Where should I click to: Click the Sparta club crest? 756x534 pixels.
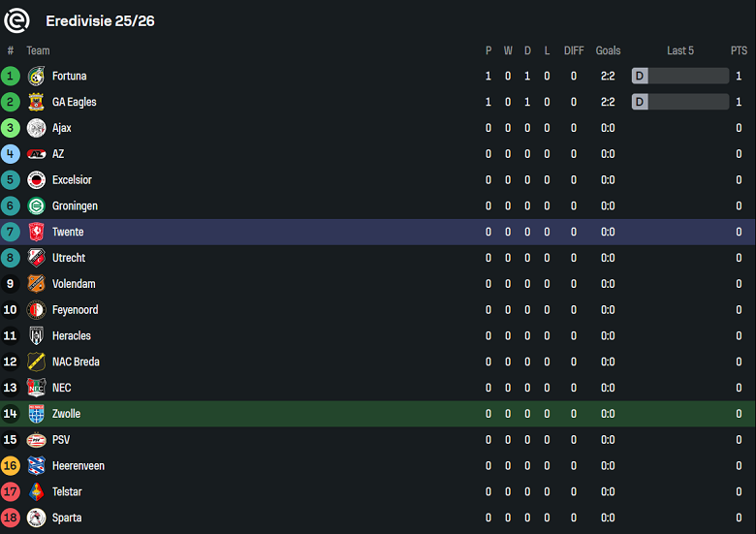37,518
